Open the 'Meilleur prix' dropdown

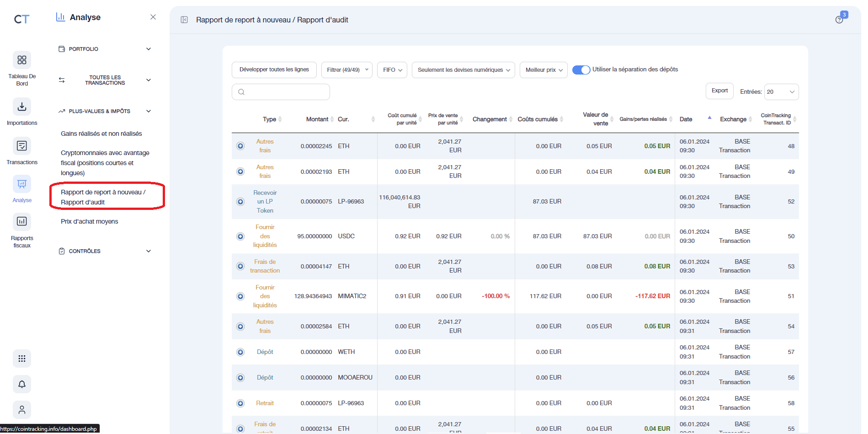[543, 70]
